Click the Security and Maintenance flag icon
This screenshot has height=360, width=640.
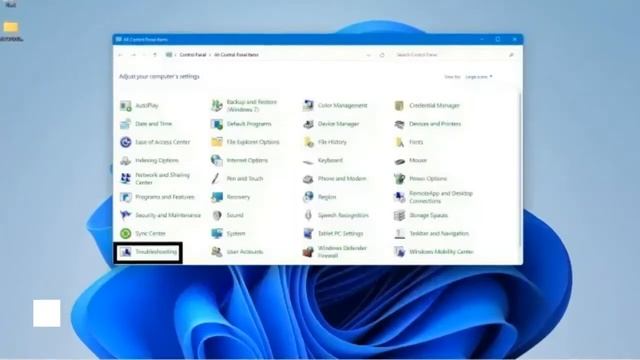pyautogui.click(x=125, y=215)
